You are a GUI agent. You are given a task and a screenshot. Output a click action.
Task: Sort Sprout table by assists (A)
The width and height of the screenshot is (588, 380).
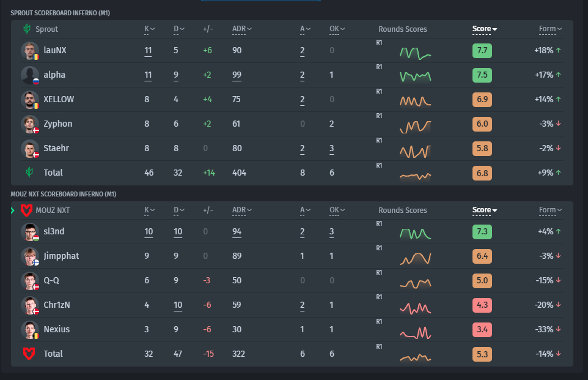click(x=305, y=29)
